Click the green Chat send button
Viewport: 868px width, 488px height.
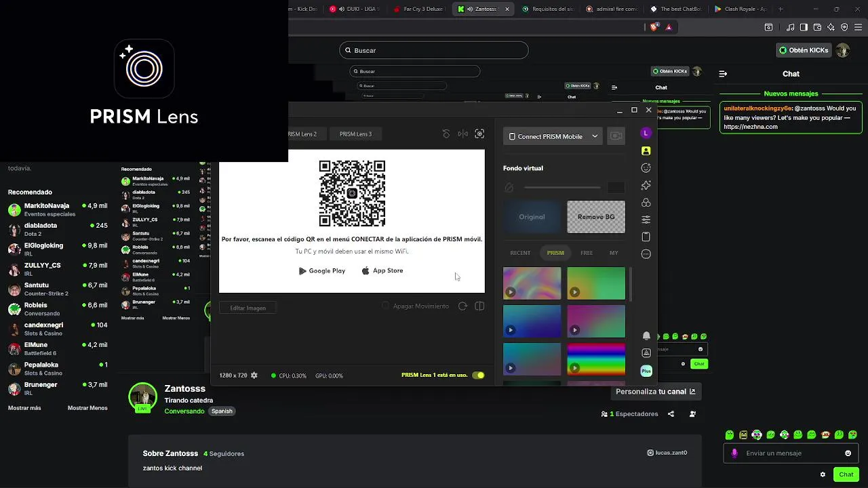(845, 474)
